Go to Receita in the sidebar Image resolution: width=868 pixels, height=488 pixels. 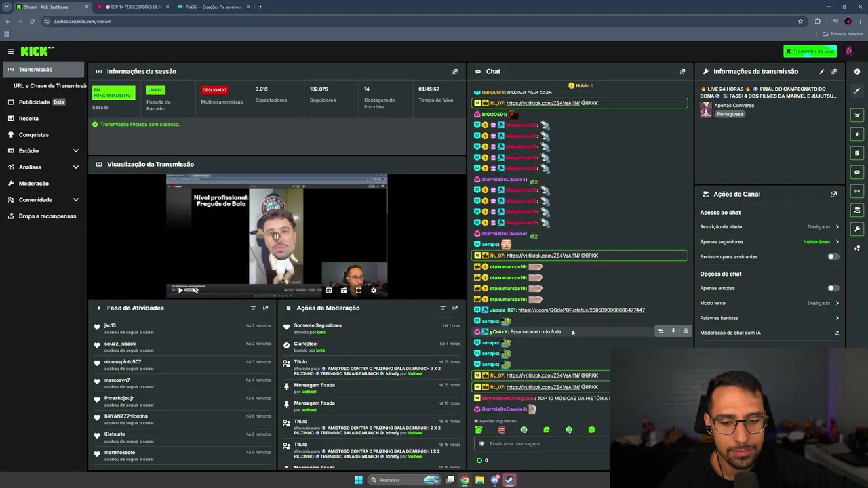[x=43, y=119]
